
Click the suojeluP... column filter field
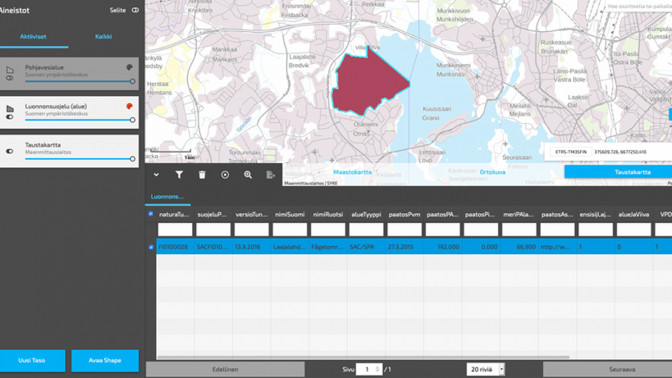point(213,230)
